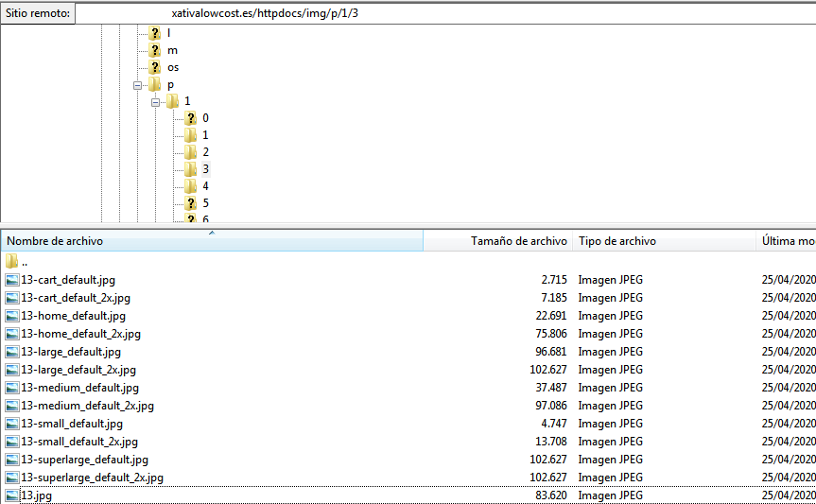
Task: Select the unknown folder 'l' in tree
Action: tap(168, 33)
